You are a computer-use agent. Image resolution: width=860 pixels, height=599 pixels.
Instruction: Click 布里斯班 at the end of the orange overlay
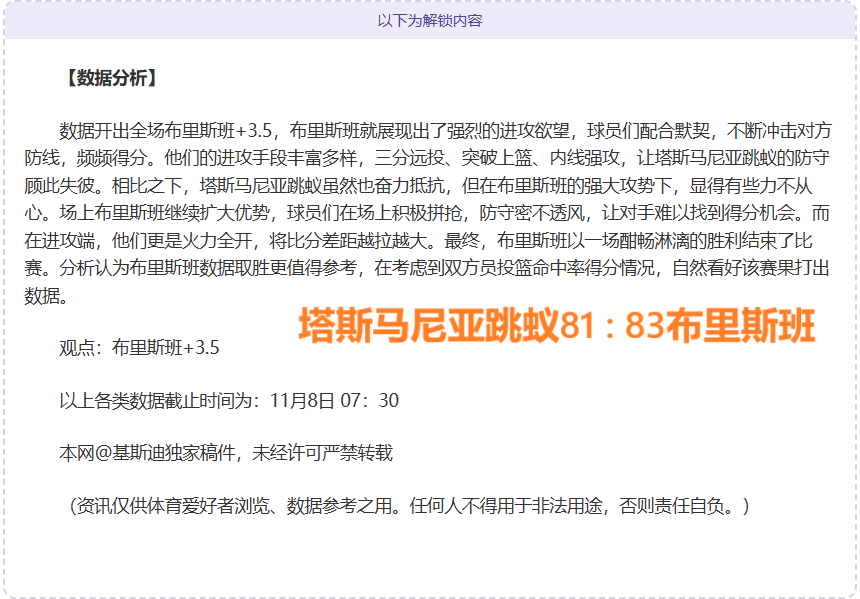pos(740,325)
